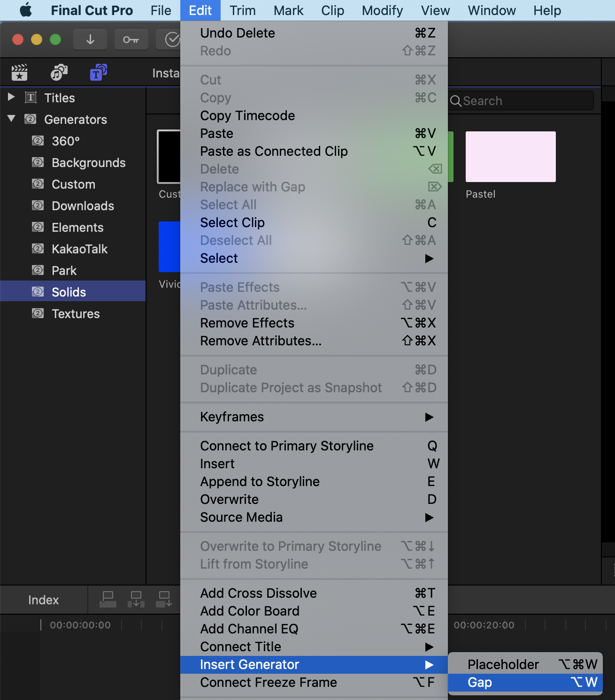Show the Libraries sidebar clapperboard icon
Viewport: 615px width, 700px height.
[19, 73]
